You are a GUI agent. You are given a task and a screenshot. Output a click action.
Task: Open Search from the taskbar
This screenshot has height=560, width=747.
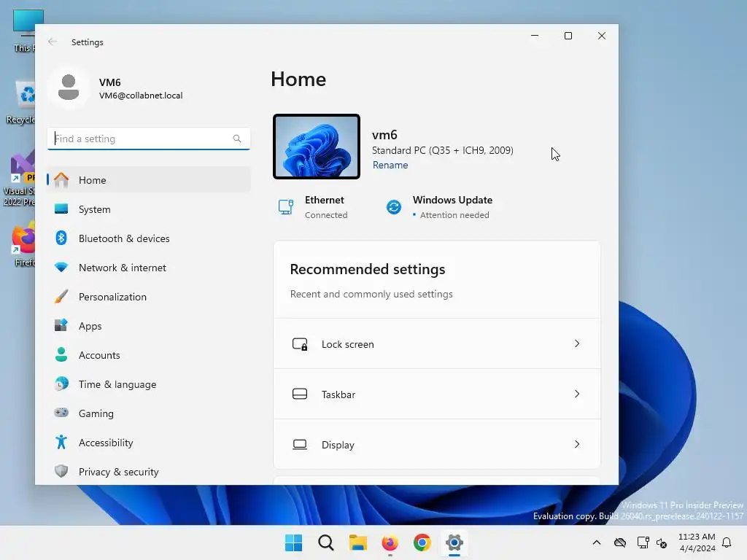tap(326, 542)
